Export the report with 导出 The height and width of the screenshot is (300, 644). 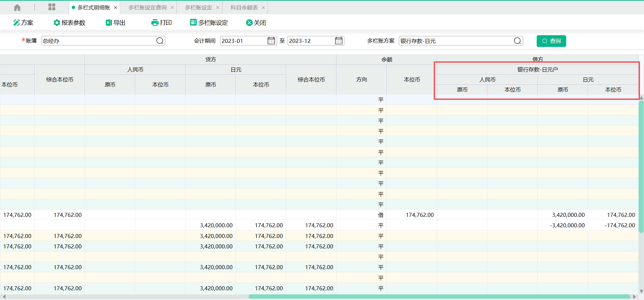pyautogui.click(x=115, y=22)
